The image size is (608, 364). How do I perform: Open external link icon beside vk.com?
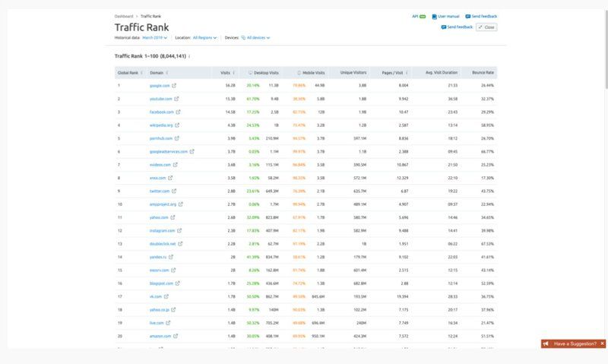[x=166, y=296]
